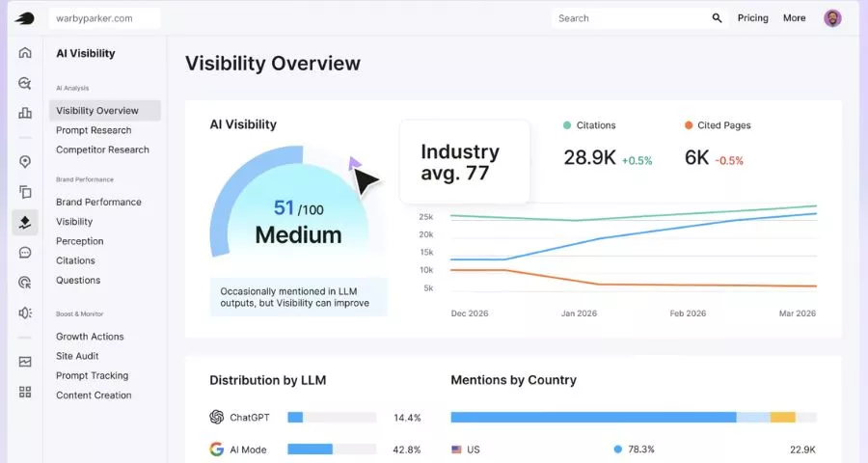Click the US mentions count 22.9K
Screen dimensions: 868x463
802,449
